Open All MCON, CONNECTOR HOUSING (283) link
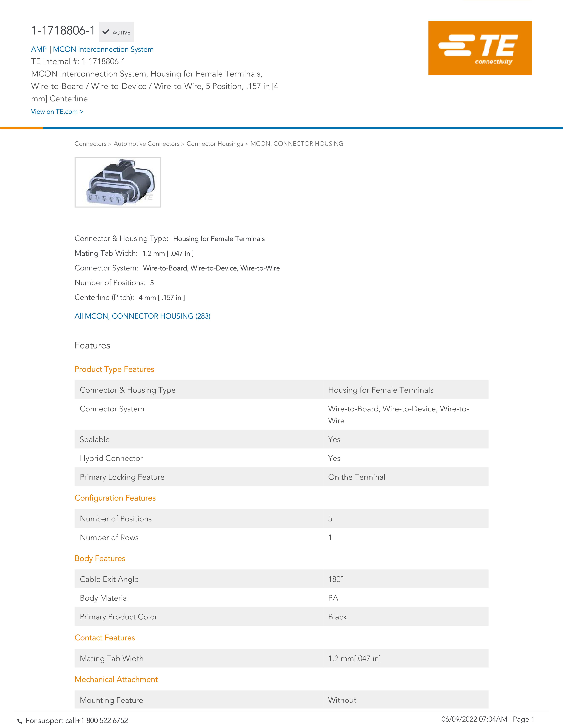 [142, 316]
